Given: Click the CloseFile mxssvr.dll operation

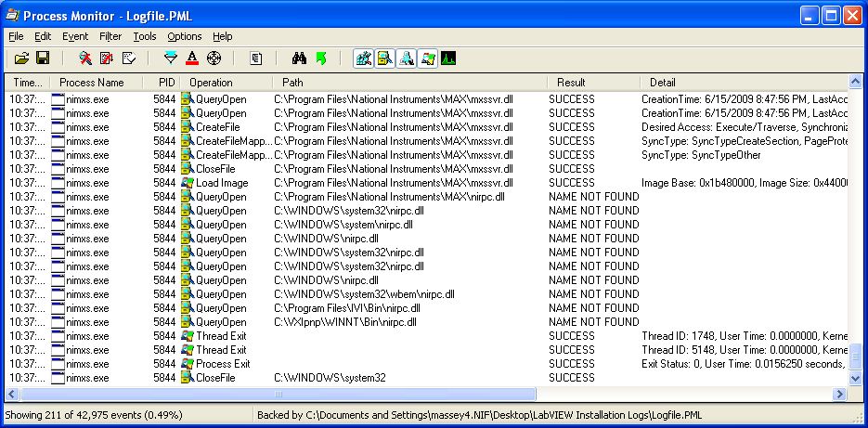Looking at the screenshot, I should point(215,169).
